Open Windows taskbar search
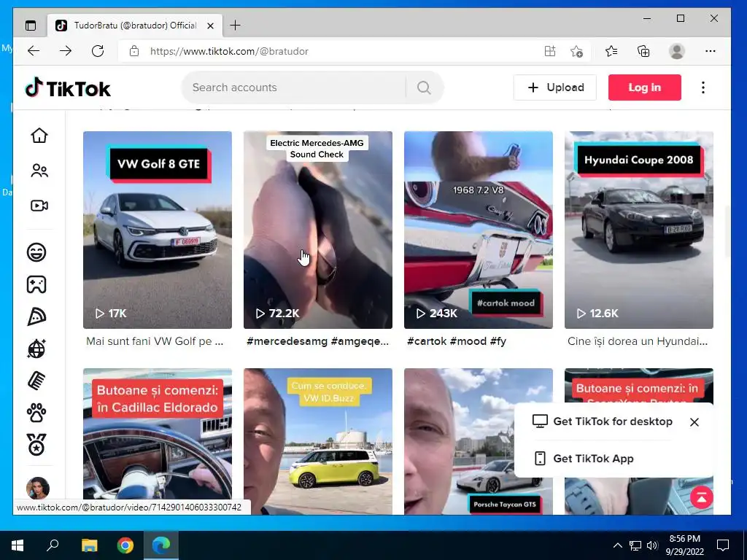The height and width of the screenshot is (560, 747). (x=53, y=545)
